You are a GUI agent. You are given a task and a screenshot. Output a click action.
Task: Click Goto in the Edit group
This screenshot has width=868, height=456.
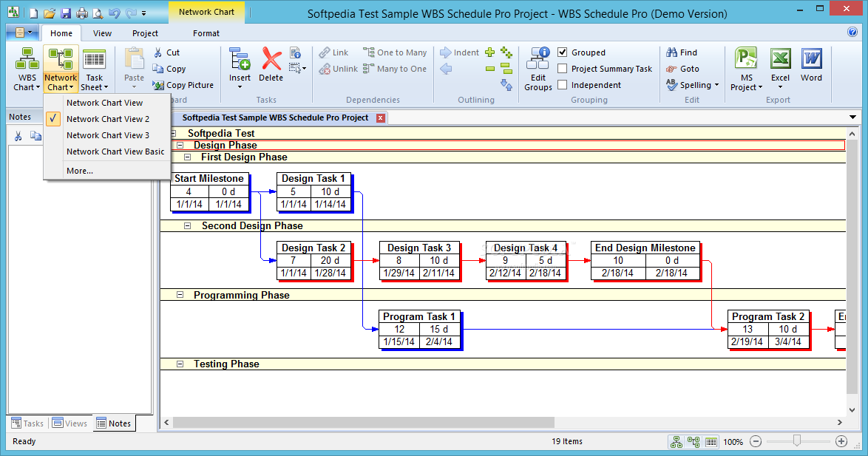click(682, 69)
